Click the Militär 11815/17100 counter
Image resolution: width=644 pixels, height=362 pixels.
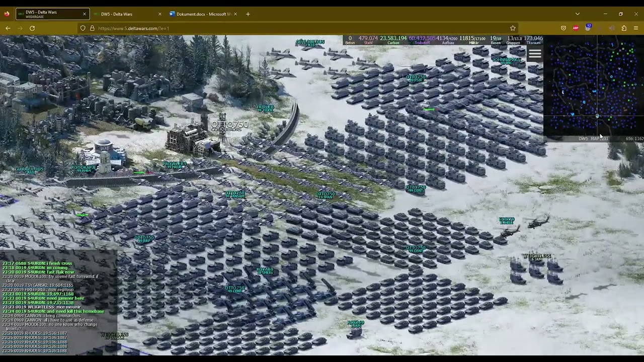(472, 40)
